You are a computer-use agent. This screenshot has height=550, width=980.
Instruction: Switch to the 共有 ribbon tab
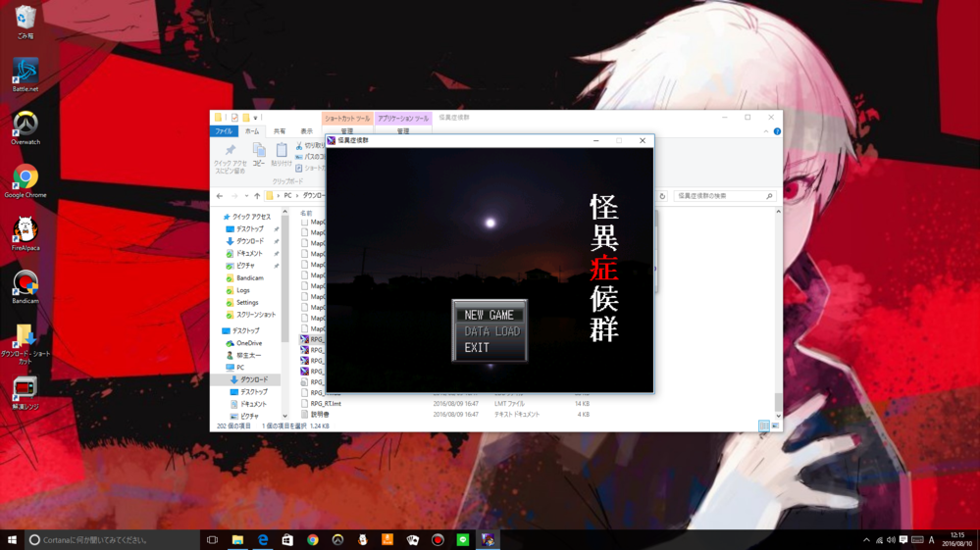click(x=280, y=131)
